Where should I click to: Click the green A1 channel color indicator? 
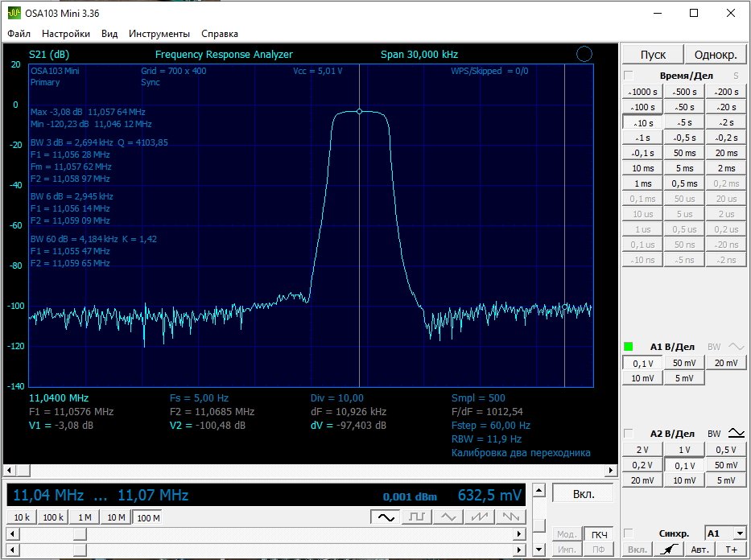tap(629, 347)
